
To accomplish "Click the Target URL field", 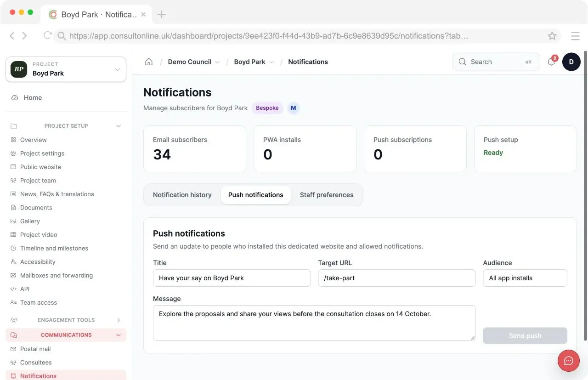I will pyautogui.click(x=396, y=278).
